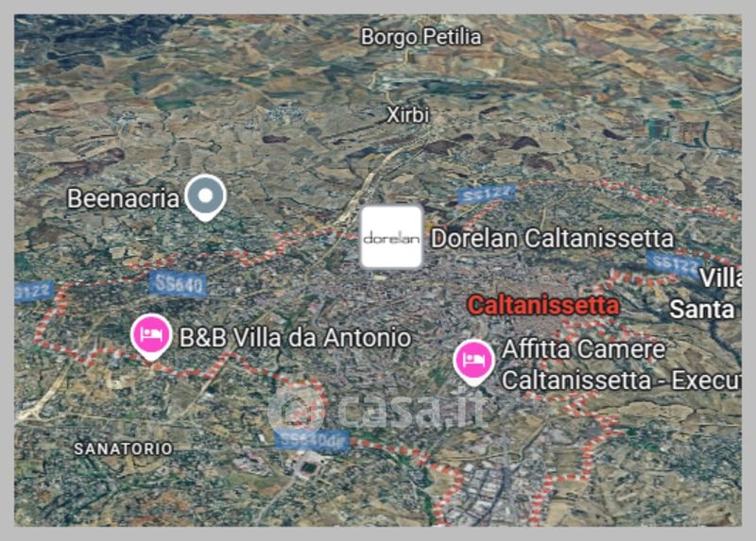Select the Affitta Camere lodging pin
The image size is (756, 541).
pos(473,362)
